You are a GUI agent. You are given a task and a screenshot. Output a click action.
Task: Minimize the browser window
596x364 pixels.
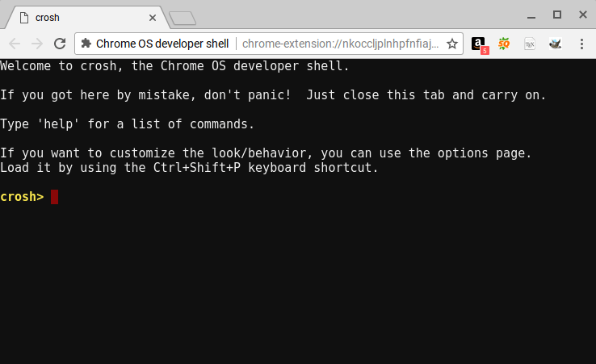pyautogui.click(x=531, y=17)
